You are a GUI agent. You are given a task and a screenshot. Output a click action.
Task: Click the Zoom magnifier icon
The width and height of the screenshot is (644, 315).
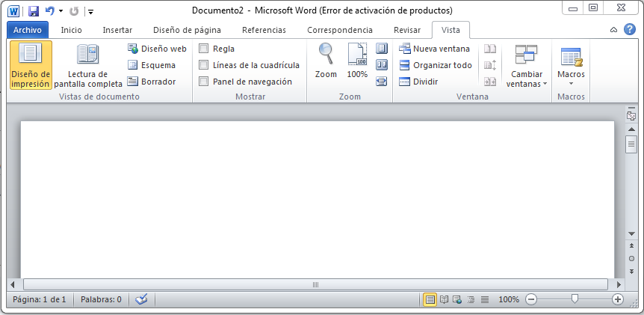(326, 60)
